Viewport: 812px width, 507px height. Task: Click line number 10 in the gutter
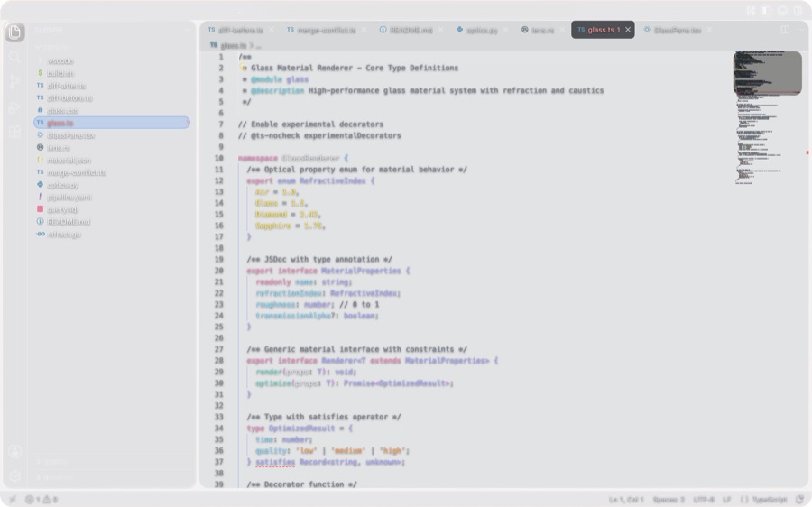point(218,158)
